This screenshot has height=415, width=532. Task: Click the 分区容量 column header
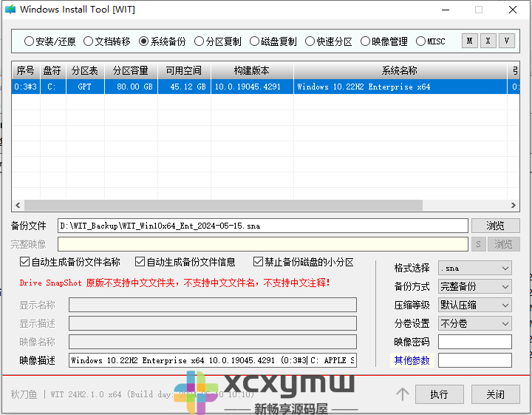(x=131, y=70)
